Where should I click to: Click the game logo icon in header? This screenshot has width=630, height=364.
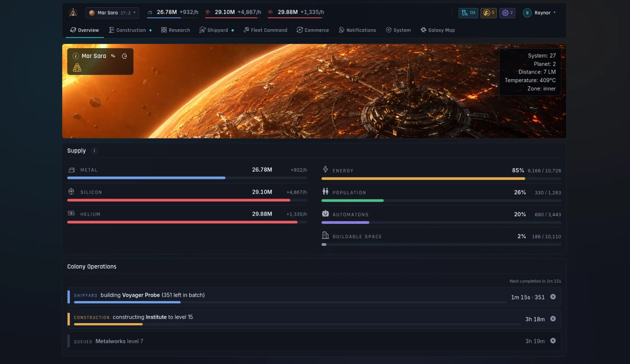click(73, 13)
